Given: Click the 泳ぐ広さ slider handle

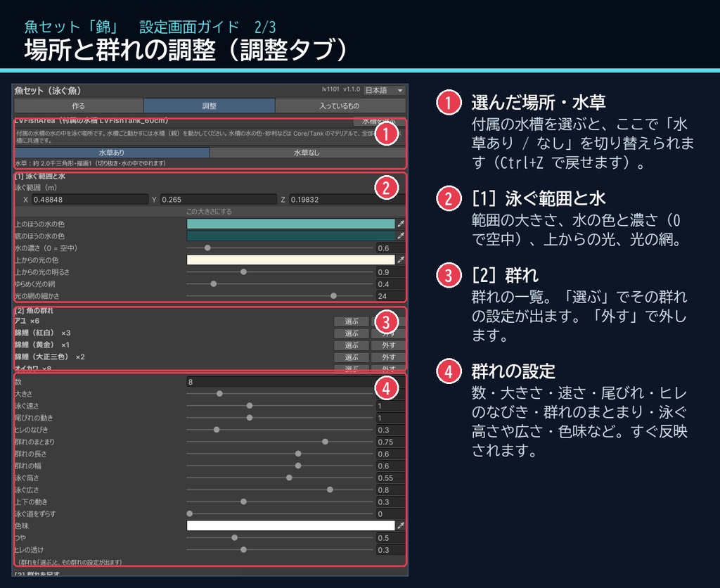Looking at the screenshot, I should click(x=330, y=490).
